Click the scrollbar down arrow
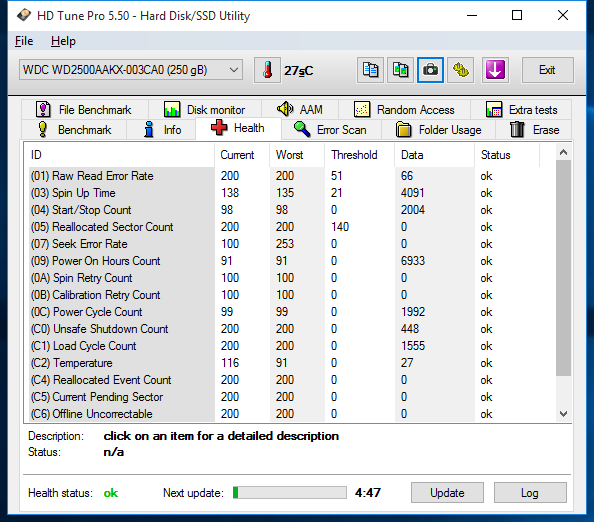594x522 pixels. tap(563, 414)
